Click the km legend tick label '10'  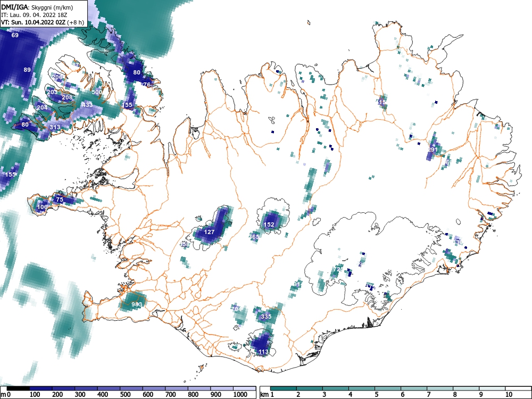point(509,394)
